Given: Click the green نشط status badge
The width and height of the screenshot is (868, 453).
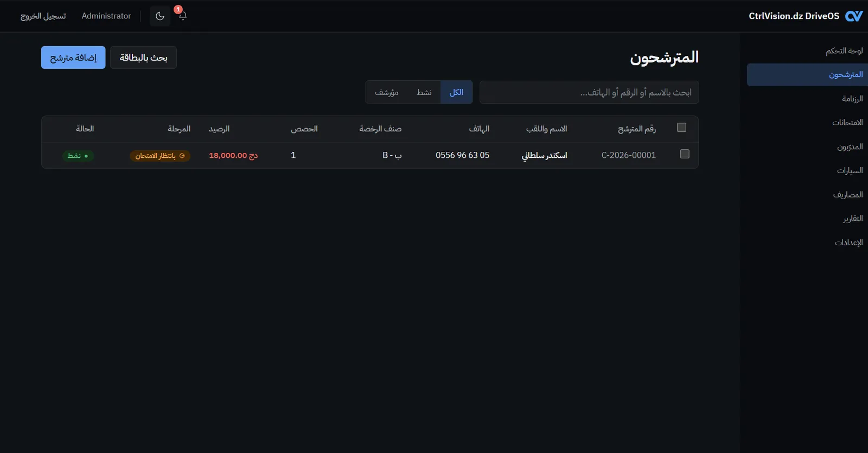Looking at the screenshot, I should tap(78, 156).
